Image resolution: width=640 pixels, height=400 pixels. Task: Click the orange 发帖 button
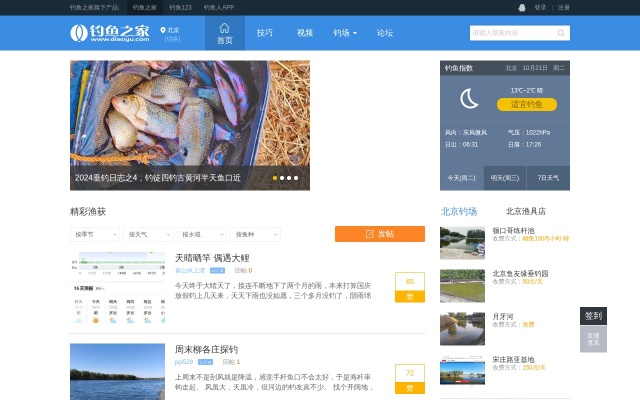coord(379,234)
